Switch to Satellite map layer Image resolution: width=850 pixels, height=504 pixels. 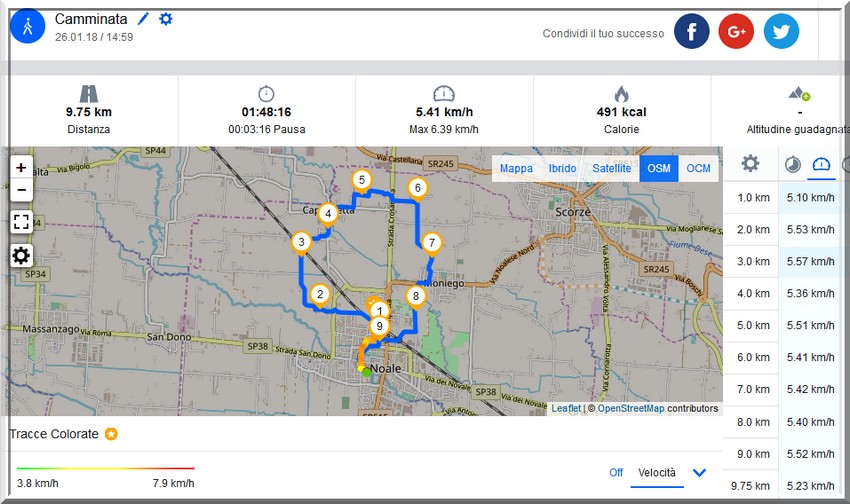611,168
